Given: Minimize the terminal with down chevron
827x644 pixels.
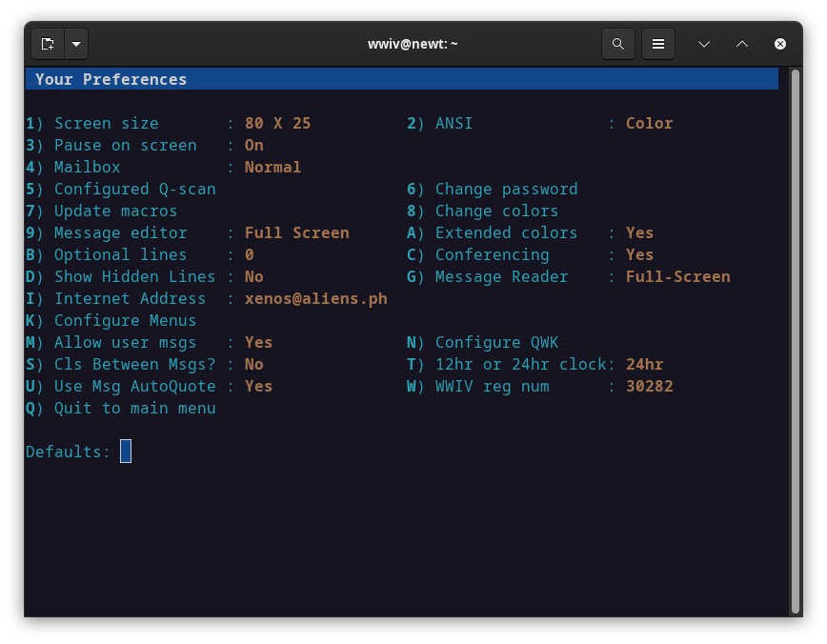Looking at the screenshot, I should coord(704,44).
